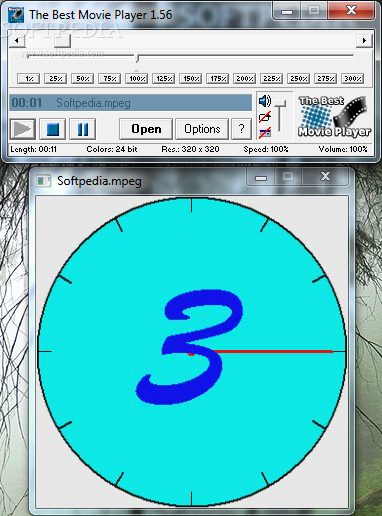
Task: Click the Softpedia.mpeg file name in display
Action: coord(93,103)
